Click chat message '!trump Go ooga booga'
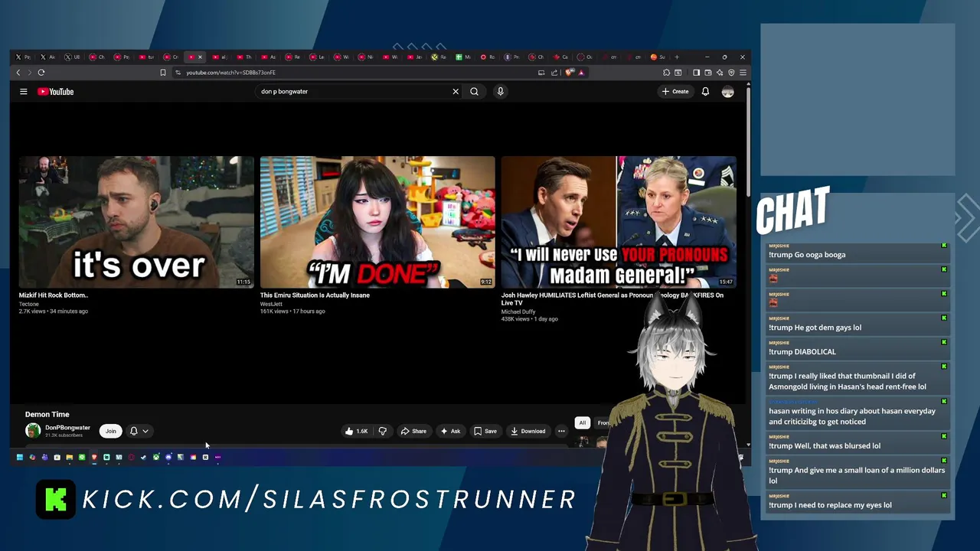980x551 pixels. (807, 255)
